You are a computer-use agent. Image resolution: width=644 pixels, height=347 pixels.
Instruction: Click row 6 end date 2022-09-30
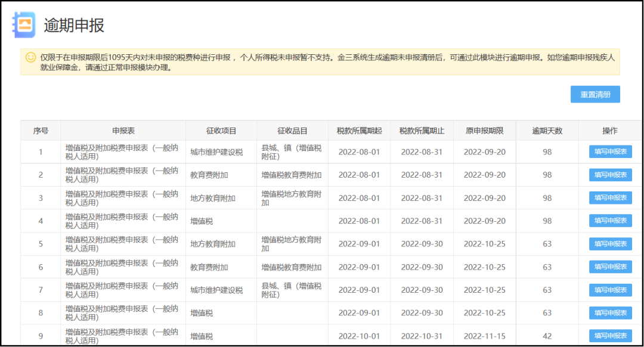pyautogui.click(x=422, y=267)
